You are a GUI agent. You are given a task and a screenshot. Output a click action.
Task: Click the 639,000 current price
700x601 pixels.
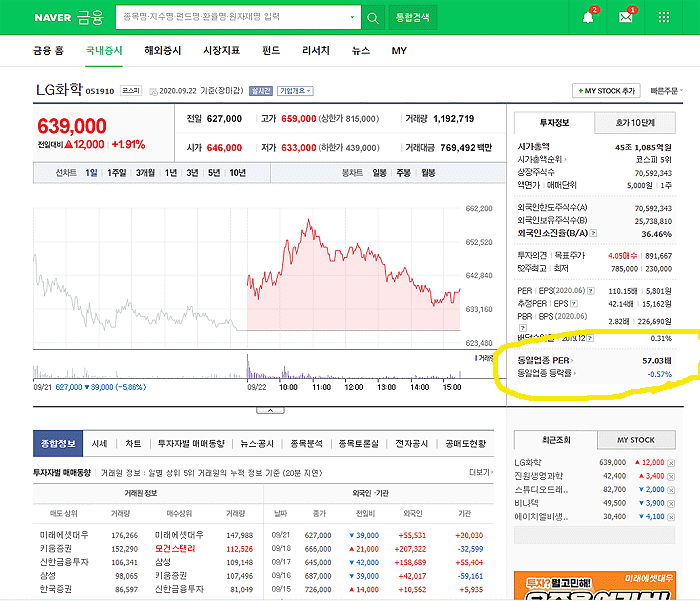point(72,126)
